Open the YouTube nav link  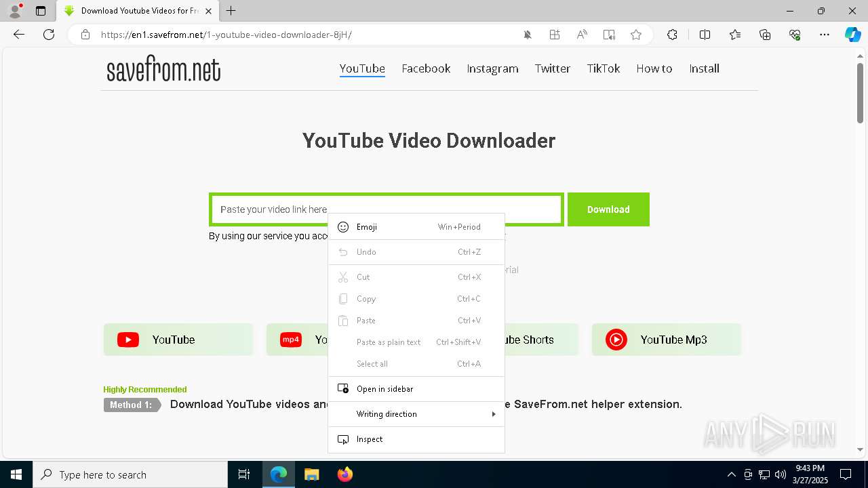pos(362,68)
